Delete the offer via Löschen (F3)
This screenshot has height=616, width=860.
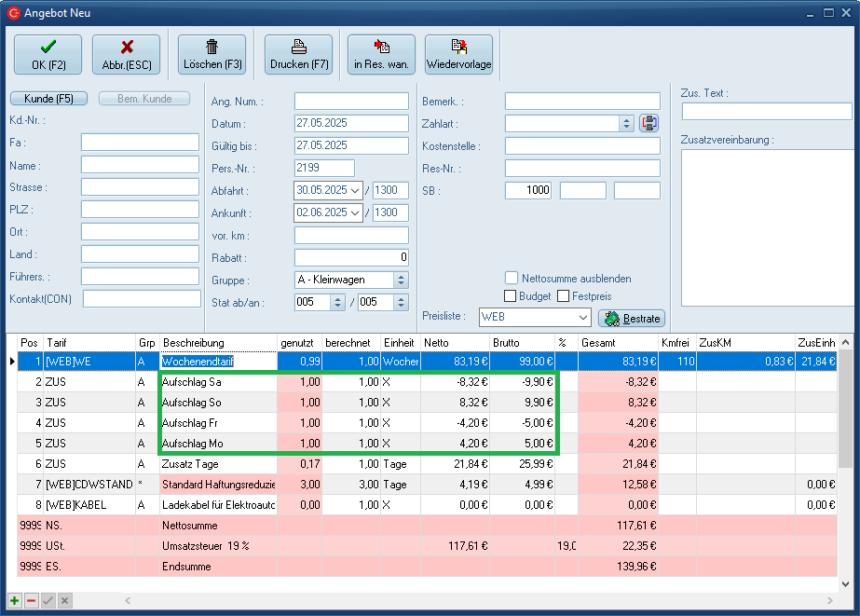212,55
